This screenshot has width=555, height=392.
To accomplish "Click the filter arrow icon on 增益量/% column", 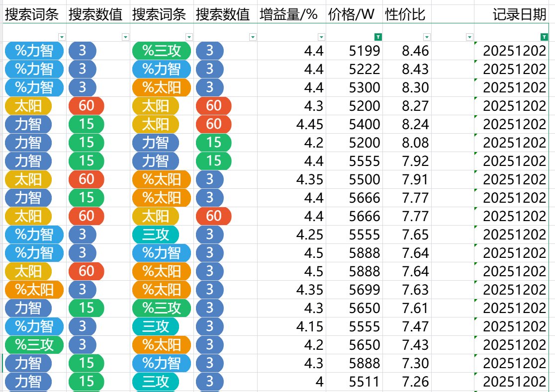I will [322, 36].
